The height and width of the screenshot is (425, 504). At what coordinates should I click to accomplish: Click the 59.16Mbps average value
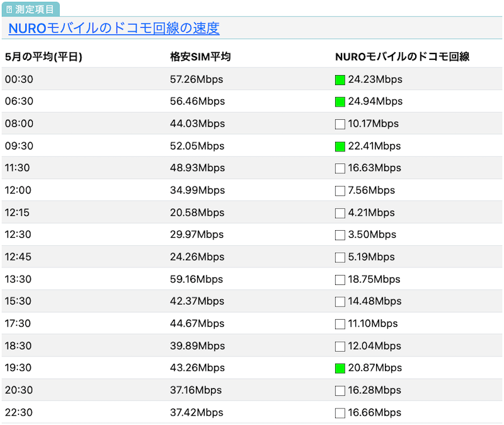[x=197, y=279]
